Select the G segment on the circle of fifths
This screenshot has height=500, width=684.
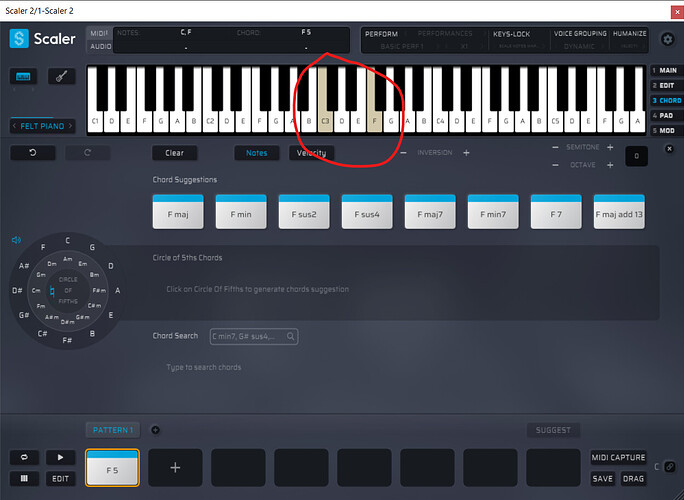click(x=92, y=247)
